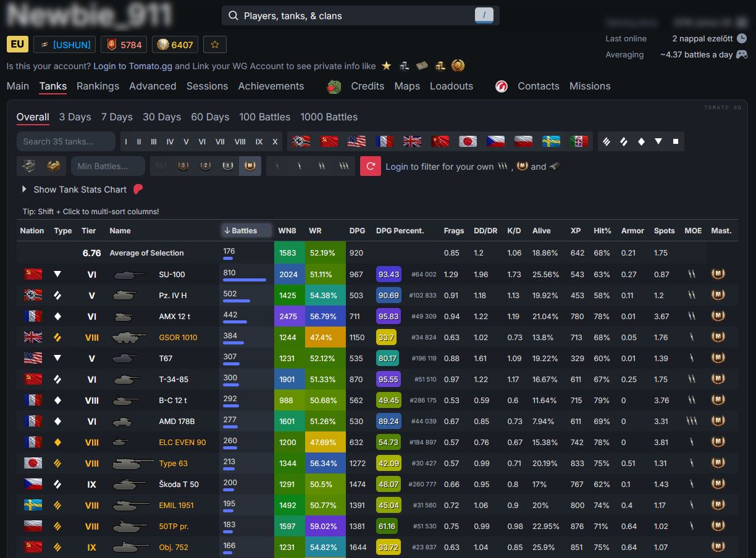This screenshot has height=558, width=756.
Task: Click the silver tank filter icon
Action: [29, 166]
